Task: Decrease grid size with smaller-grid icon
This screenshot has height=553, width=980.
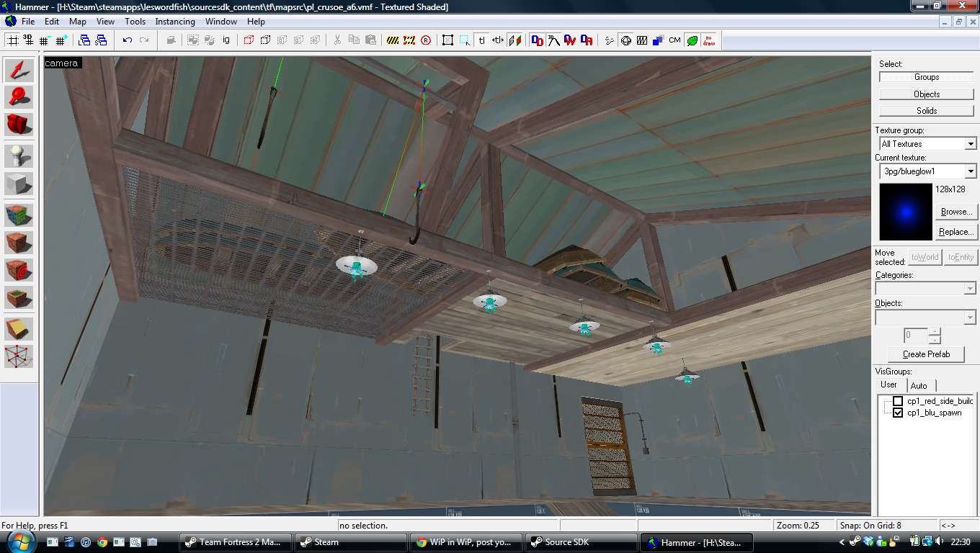Action: coord(45,40)
